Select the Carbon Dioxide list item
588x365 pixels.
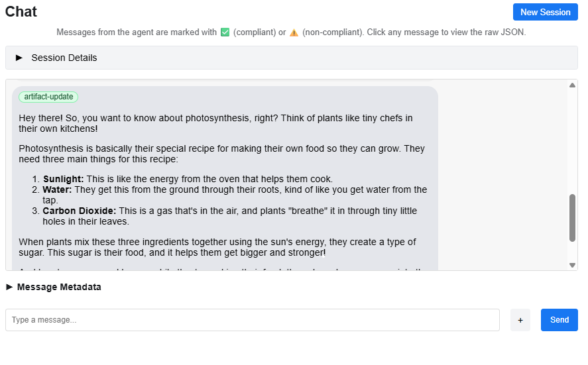pos(229,216)
